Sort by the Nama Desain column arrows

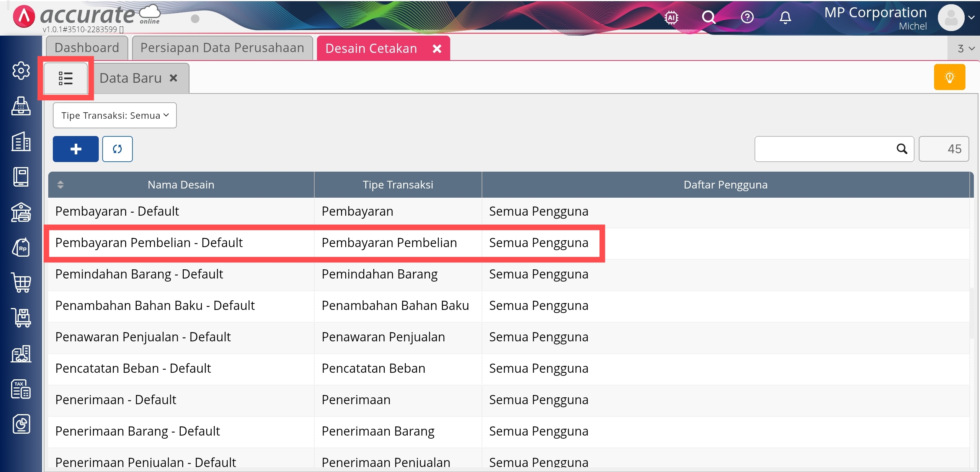pyautogui.click(x=60, y=185)
